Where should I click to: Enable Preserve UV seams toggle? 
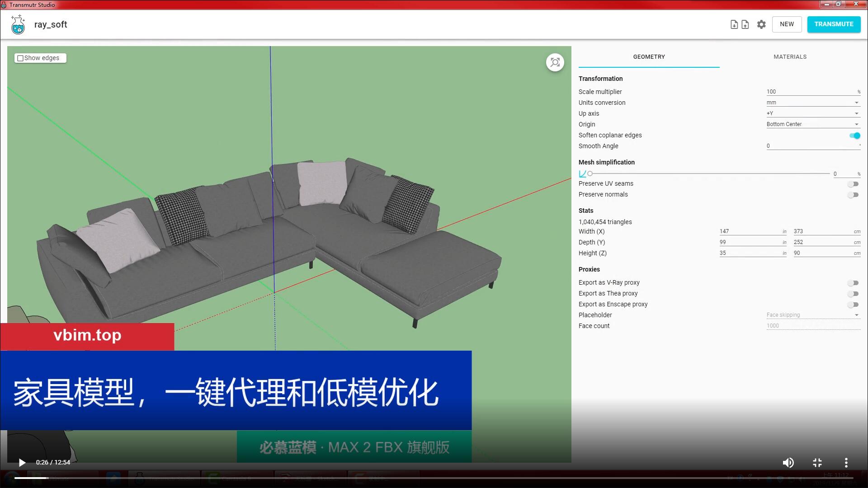point(853,184)
